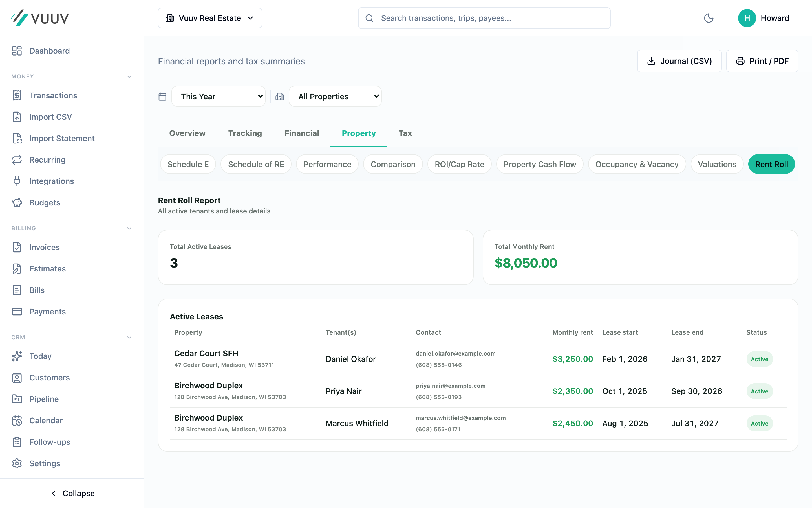Collapse the MONEY sidebar section
The height and width of the screenshot is (508, 812).
pyautogui.click(x=129, y=76)
